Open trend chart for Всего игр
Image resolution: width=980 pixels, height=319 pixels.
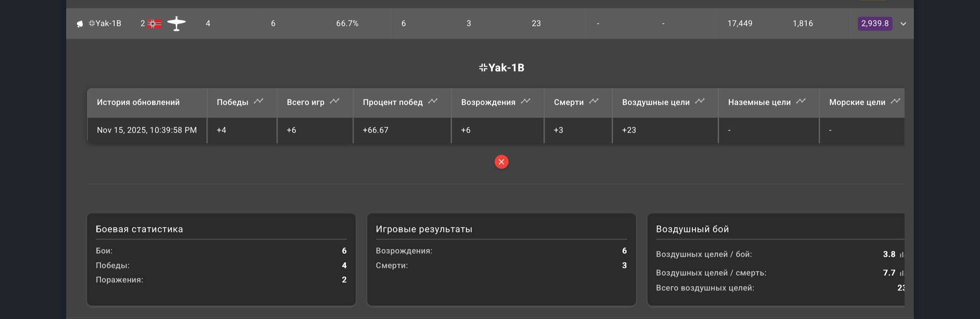click(334, 101)
